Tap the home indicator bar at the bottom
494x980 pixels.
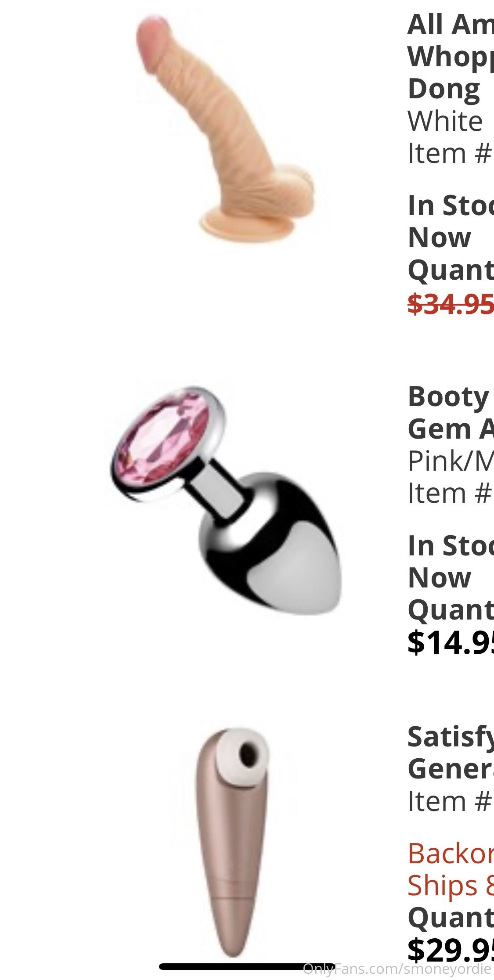247,966
